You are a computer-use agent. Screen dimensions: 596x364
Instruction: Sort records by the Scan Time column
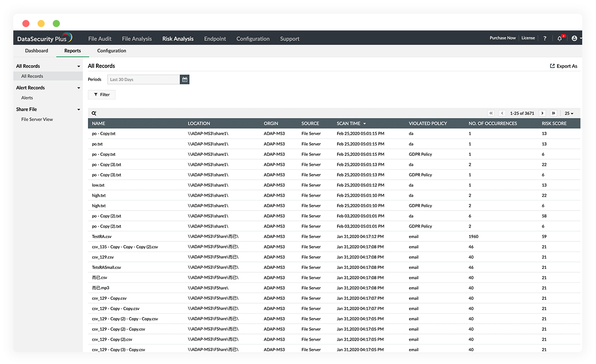point(347,123)
